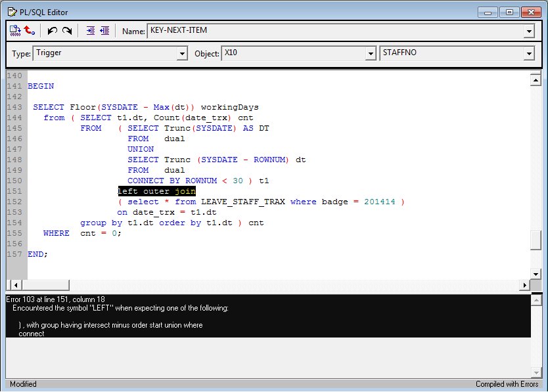Indent the selected code lines
Viewport: 548px width, 392px height.
pos(91,30)
